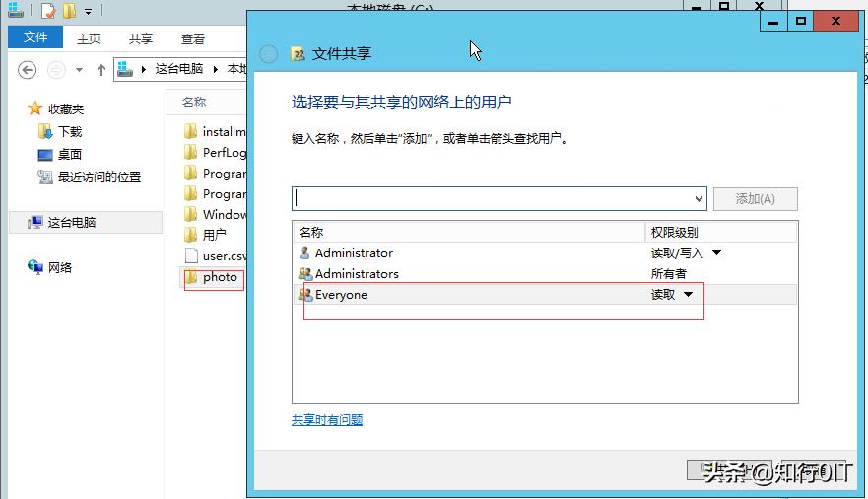Click the Administrator user icon

(x=305, y=253)
